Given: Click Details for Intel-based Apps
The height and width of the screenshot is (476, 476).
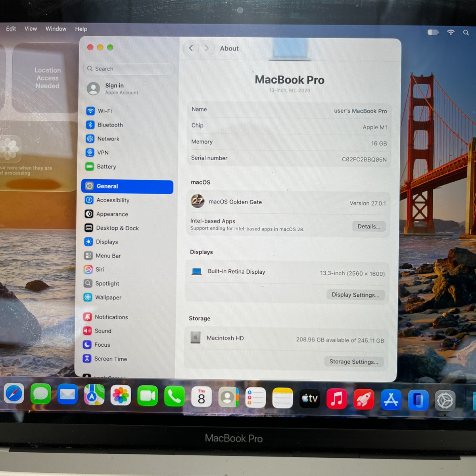Looking at the screenshot, I should [x=369, y=226].
